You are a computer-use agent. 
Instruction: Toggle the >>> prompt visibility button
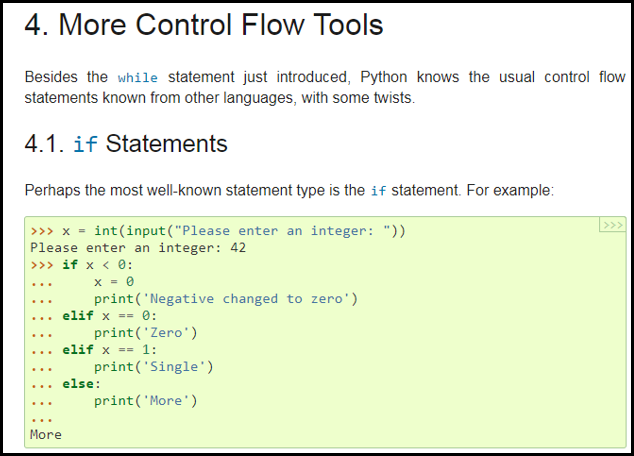coord(611,225)
